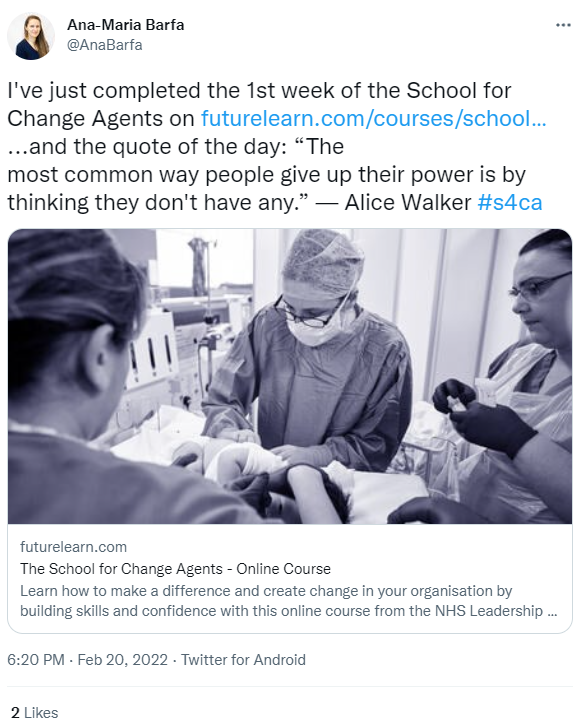Click the futurelearn.com card domain text
This screenshot has height=725, width=585.
[74, 547]
